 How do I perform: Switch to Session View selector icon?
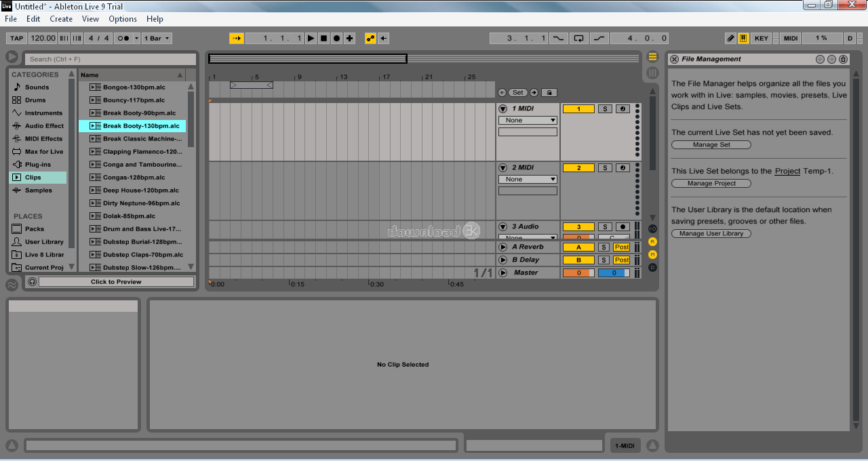652,73
